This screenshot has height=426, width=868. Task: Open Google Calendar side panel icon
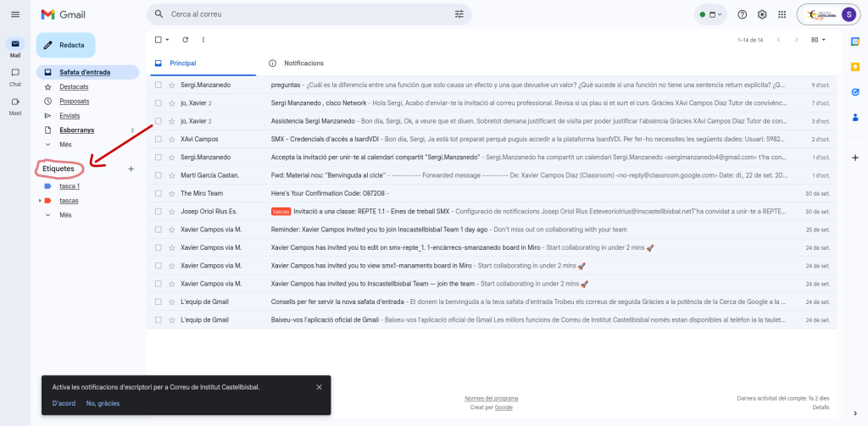click(x=855, y=41)
